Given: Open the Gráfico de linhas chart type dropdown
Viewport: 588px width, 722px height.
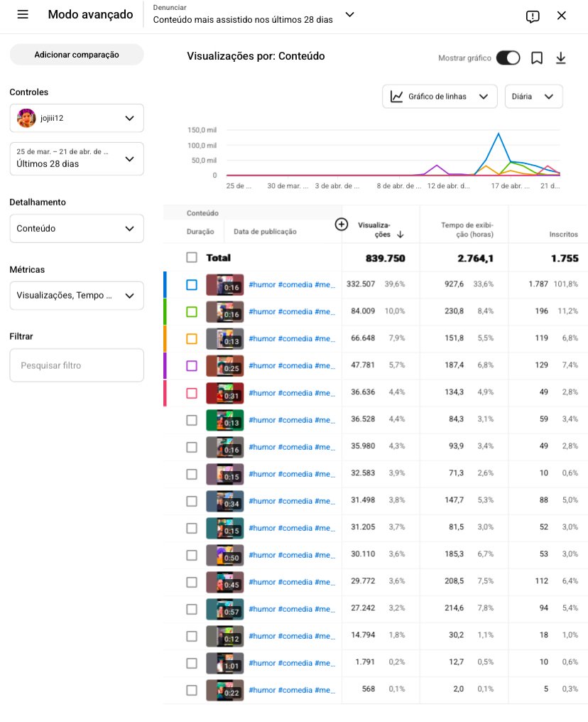Looking at the screenshot, I should [440, 96].
